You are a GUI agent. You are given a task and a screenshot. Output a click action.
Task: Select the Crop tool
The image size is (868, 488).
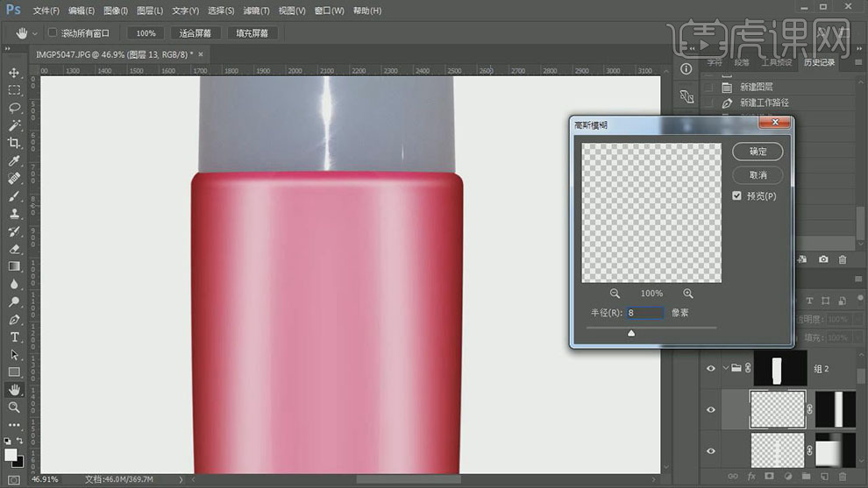14,143
